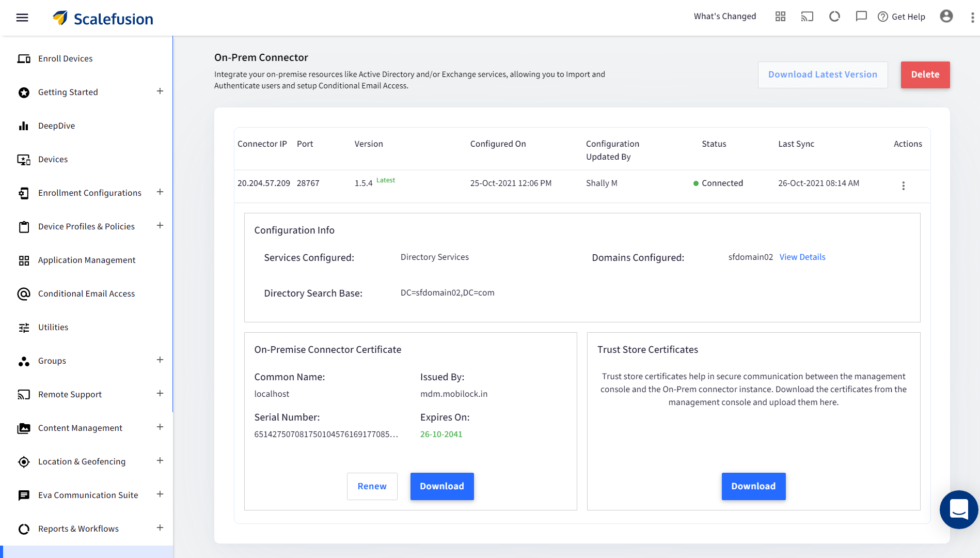
Task: Download the Trust Store Certificates
Action: click(753, 486)
